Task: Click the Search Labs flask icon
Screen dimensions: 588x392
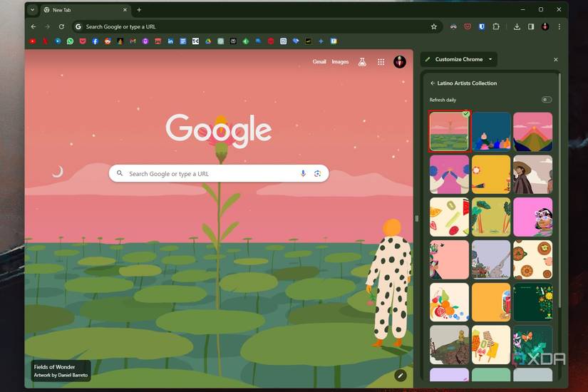Action: 362,62
